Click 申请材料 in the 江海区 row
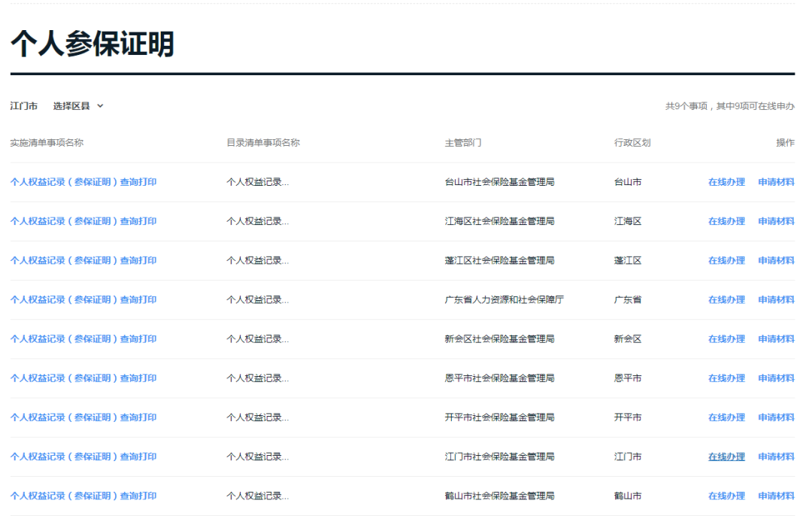812x516 pixels. 775,220
